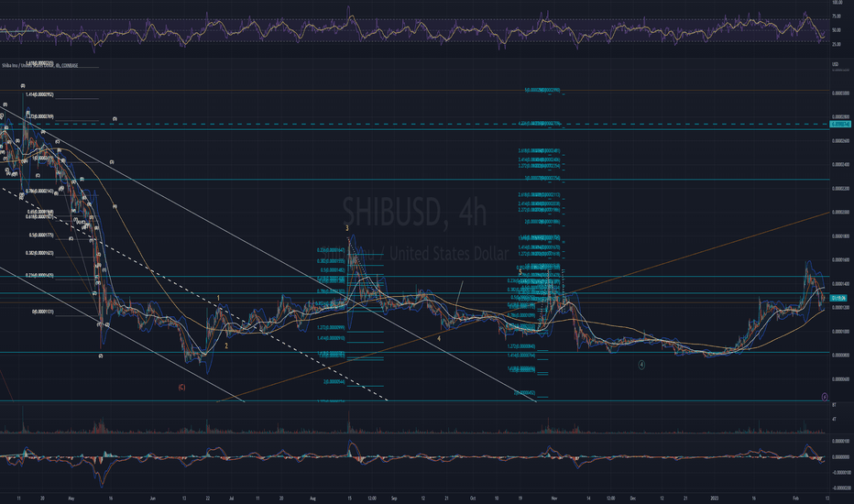Click the Jul date on time axis
The height and width of the screenshot is (504, 854).
(232, 498)
